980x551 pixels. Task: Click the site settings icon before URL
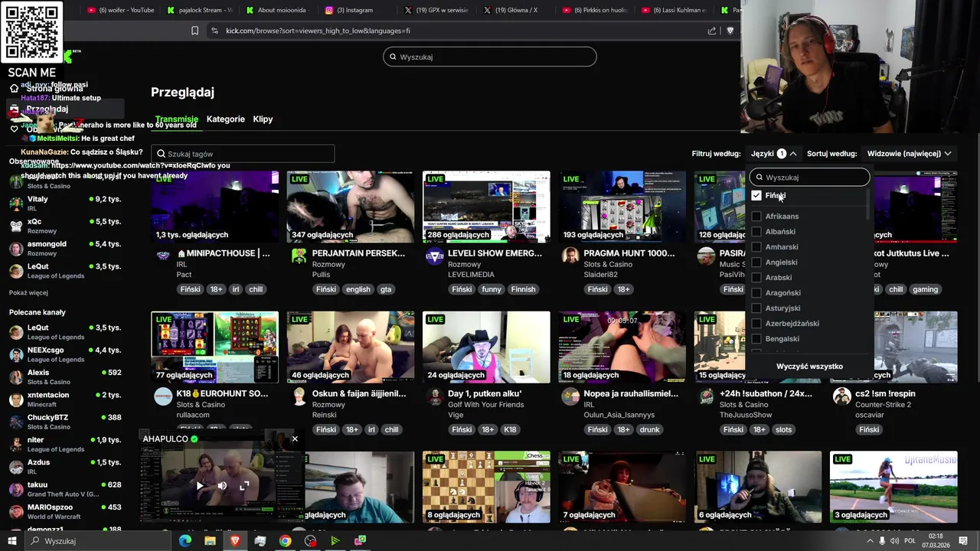(214, 31)
